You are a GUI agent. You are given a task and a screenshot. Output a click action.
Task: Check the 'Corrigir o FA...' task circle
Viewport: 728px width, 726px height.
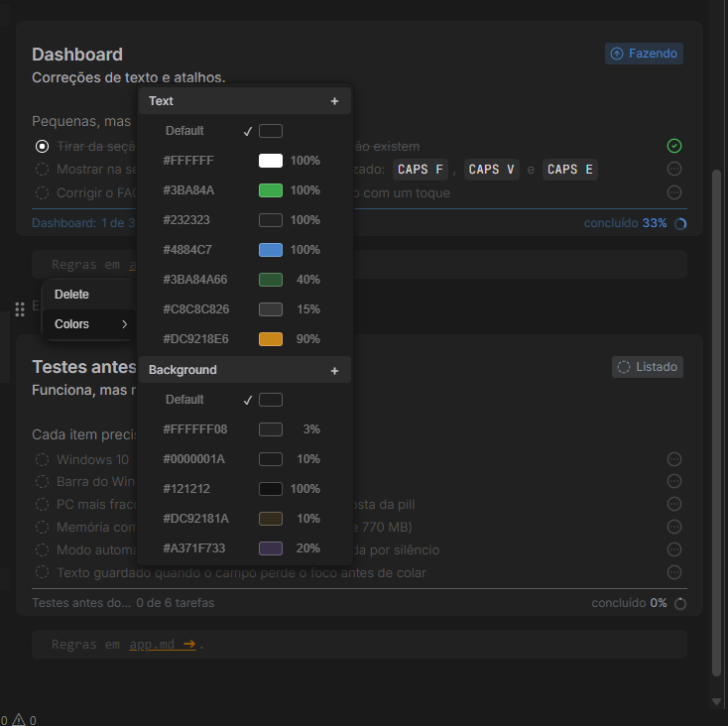[x=43, y=192]
